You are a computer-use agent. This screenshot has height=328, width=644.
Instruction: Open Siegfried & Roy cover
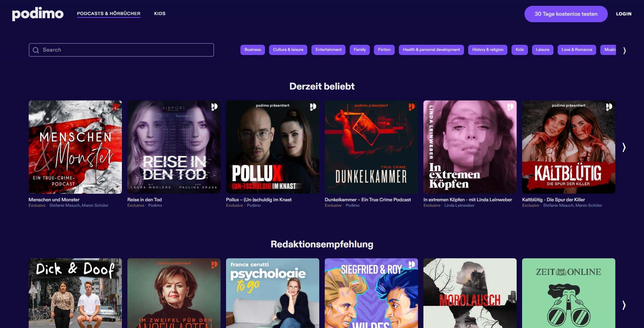coord(371,293)
